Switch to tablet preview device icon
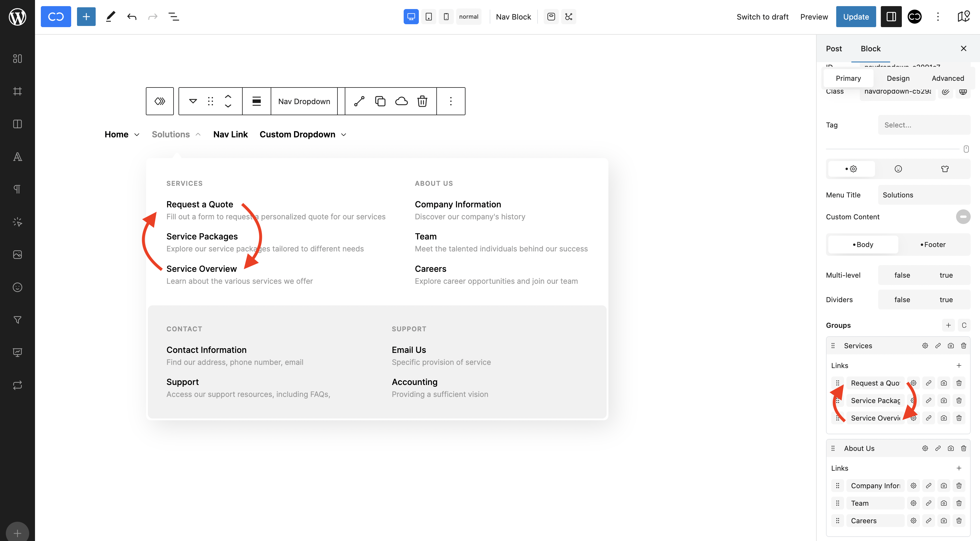This screenshot has width=980, height=541. 428,17
